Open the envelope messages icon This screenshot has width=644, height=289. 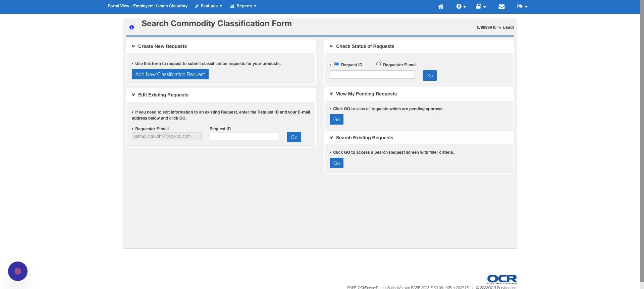pyautogui.click(x=501, y=6)
